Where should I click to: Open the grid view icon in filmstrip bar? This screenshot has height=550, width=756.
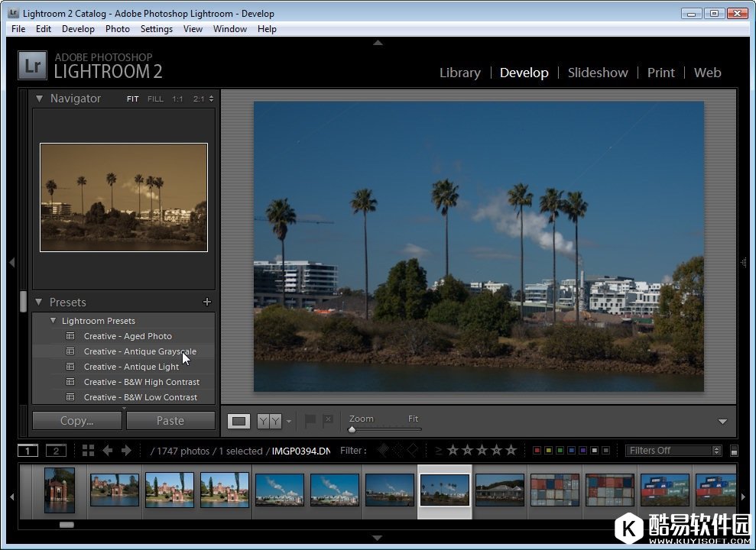click(x=88, y=451)
